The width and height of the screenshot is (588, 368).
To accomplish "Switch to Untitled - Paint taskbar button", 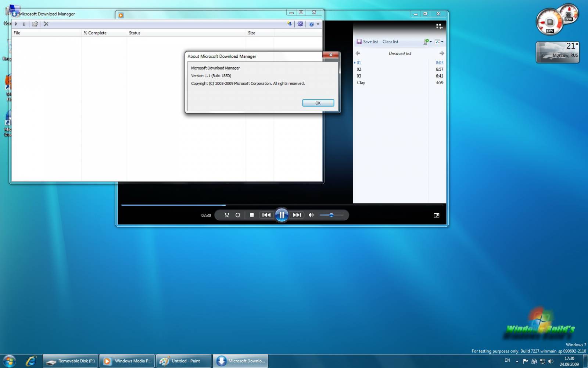I will coord(184,361).
